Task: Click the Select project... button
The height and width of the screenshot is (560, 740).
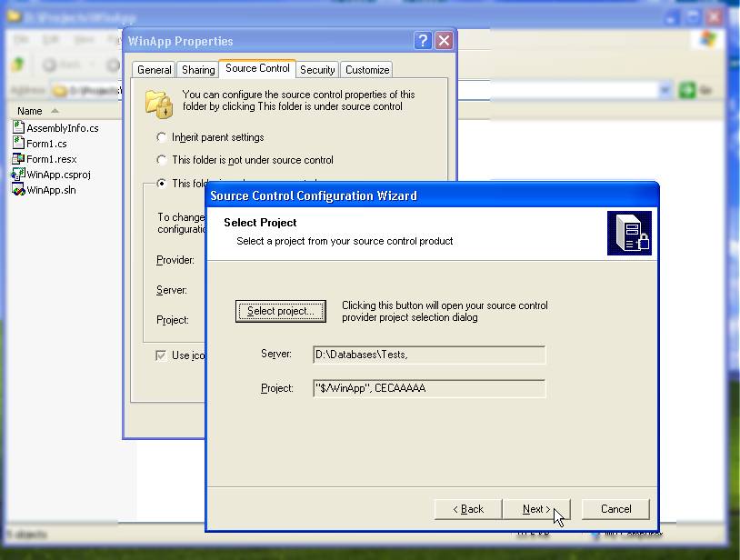Action: [280, 312]
